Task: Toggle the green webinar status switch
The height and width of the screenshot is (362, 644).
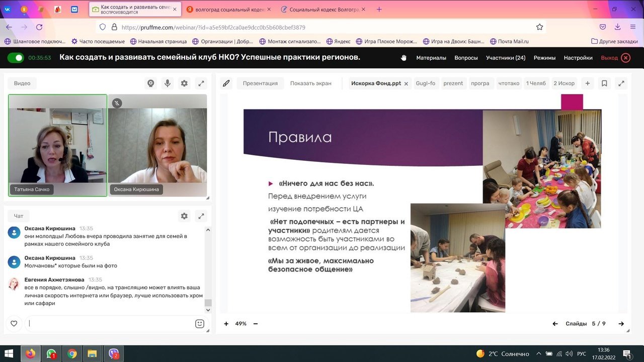Action: point(16,58)
